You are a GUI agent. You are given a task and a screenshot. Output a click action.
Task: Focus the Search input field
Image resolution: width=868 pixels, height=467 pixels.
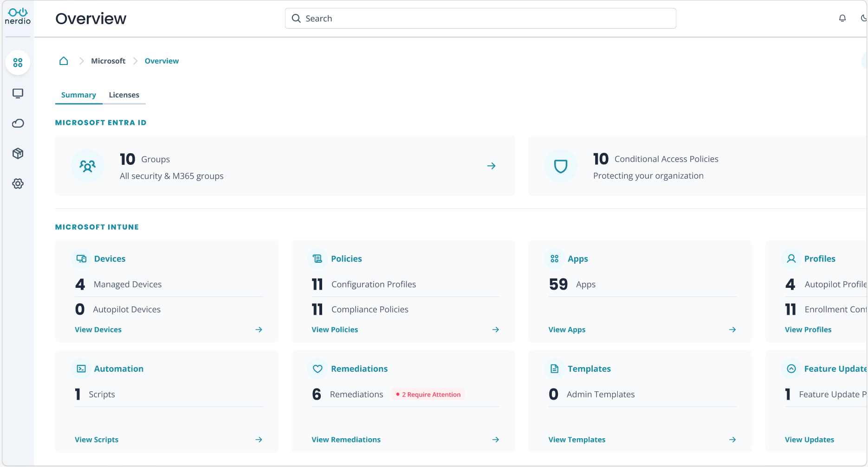[480, 19]
